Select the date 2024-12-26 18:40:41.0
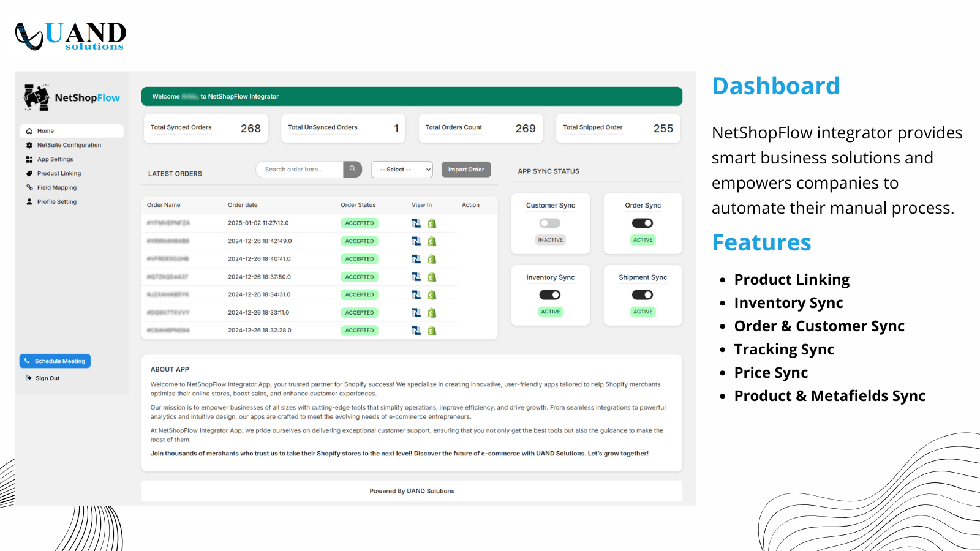 click(x=259, y=259)
